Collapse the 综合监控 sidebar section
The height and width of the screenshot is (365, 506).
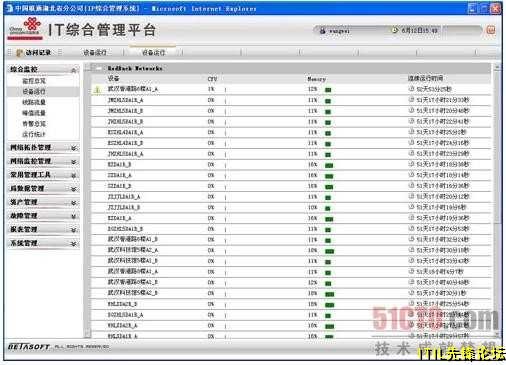coord(74,70)
